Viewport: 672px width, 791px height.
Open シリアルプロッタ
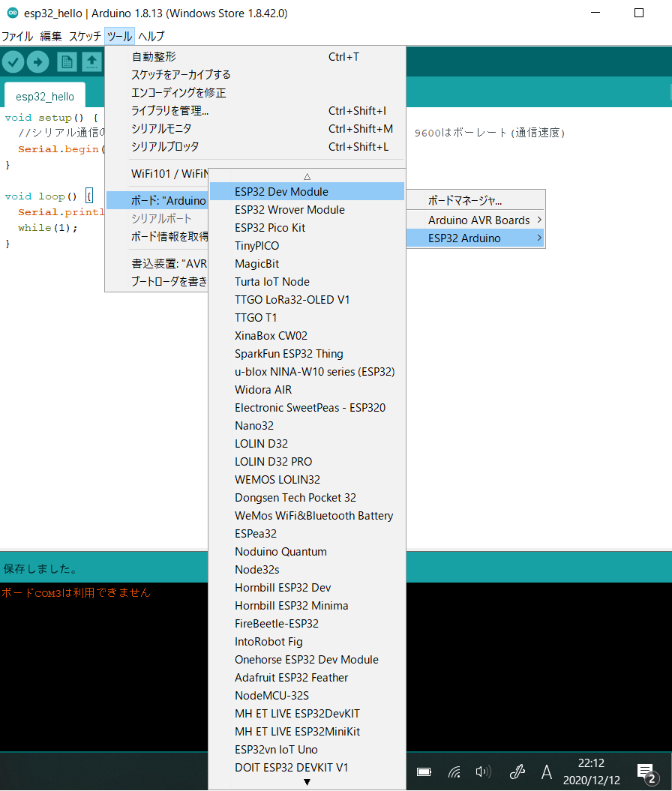[x=255, y=147]
